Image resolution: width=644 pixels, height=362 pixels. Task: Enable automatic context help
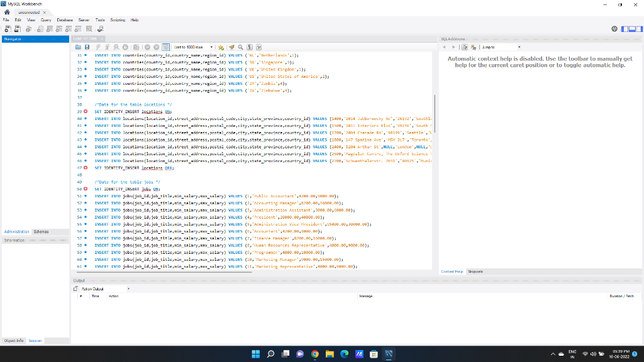click(473, 46)
